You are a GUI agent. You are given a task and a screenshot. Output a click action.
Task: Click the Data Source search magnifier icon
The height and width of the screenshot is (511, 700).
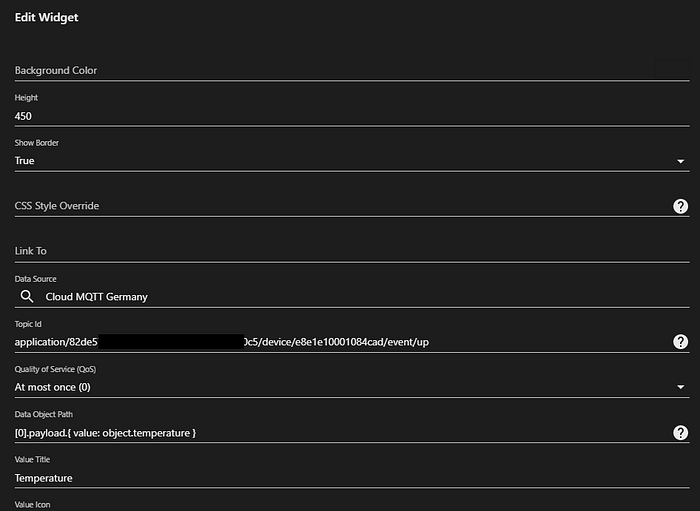[x=27, y=296]
